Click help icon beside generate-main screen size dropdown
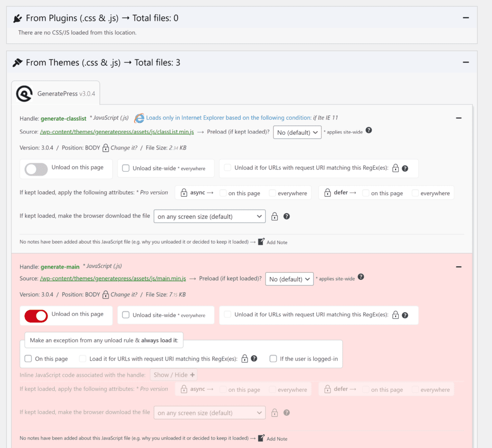Image resolution: width=492 pixels, height=448 pixels. pyautogui.click(x=286, y=412)
